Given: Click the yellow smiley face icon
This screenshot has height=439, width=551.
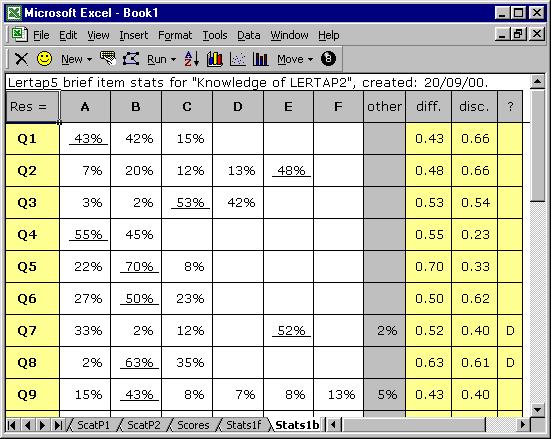Looking at the screenshot, I should [x=45, y=59].
